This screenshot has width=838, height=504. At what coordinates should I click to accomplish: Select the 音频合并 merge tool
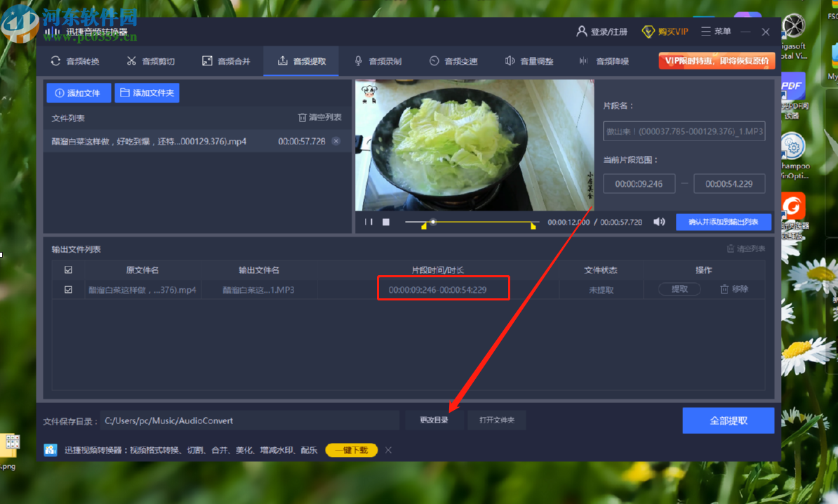coord(226,61)
